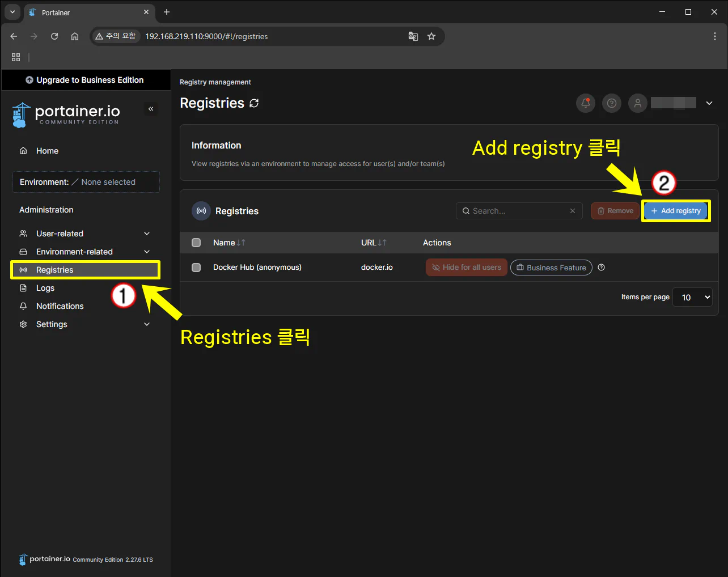Click the translate page icon in the address bar

click(x=413, y=36)
